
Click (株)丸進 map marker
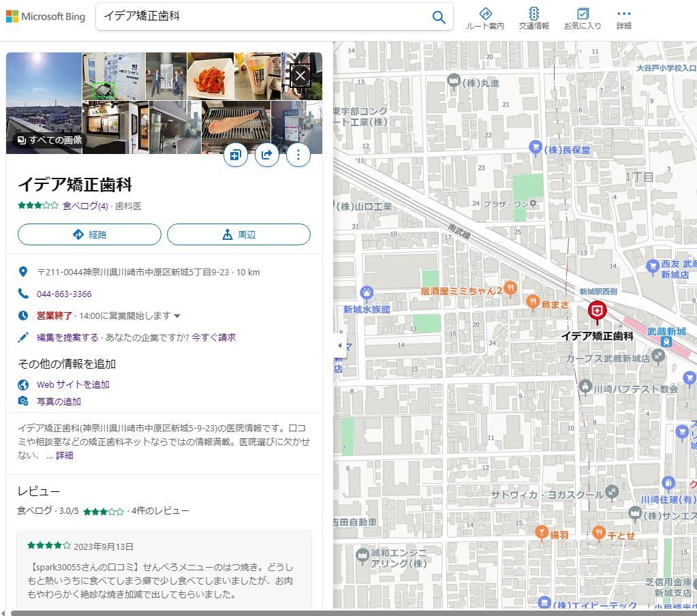[x=453, y=80]
